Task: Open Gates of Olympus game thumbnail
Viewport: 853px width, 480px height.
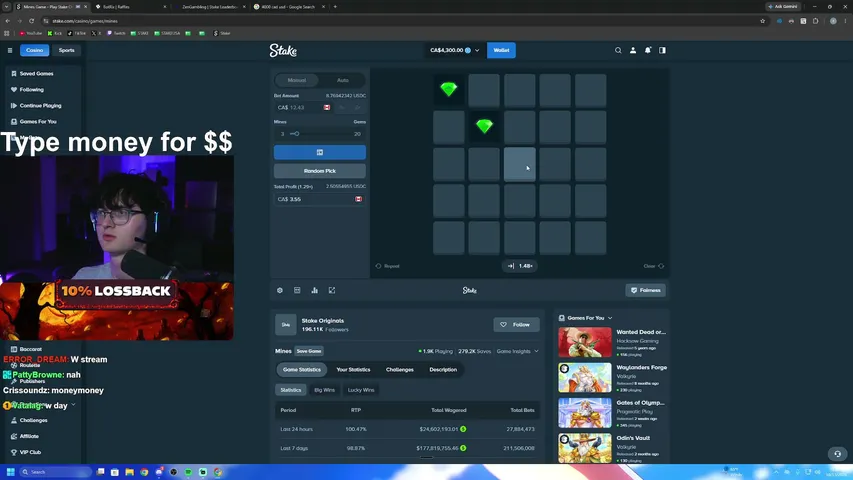Action: (585, 413)
